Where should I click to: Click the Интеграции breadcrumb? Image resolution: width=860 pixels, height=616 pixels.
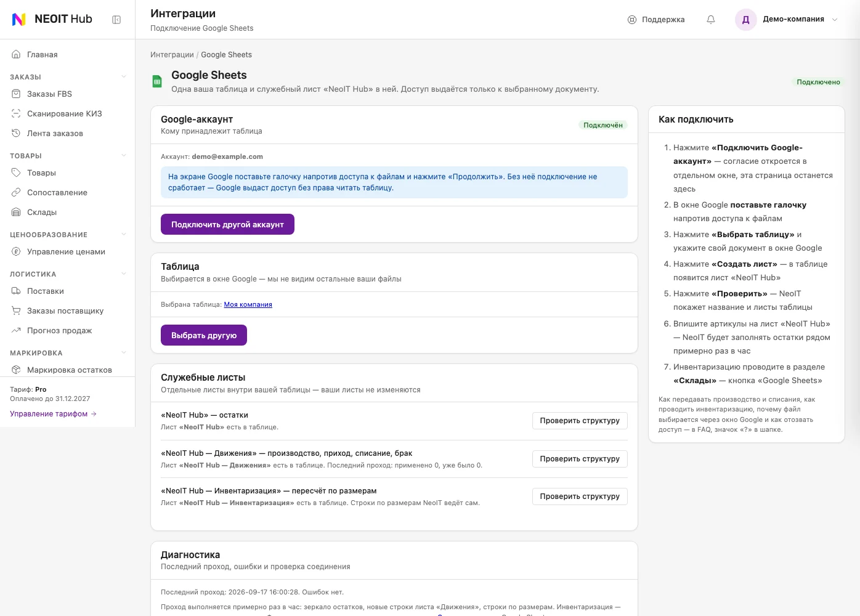172,55
